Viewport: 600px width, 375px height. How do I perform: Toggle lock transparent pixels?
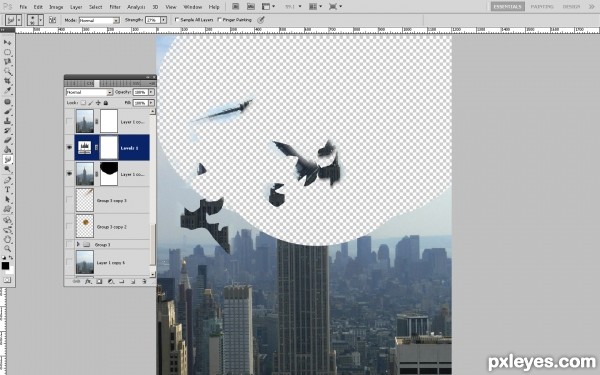click(x=83, y=103)
